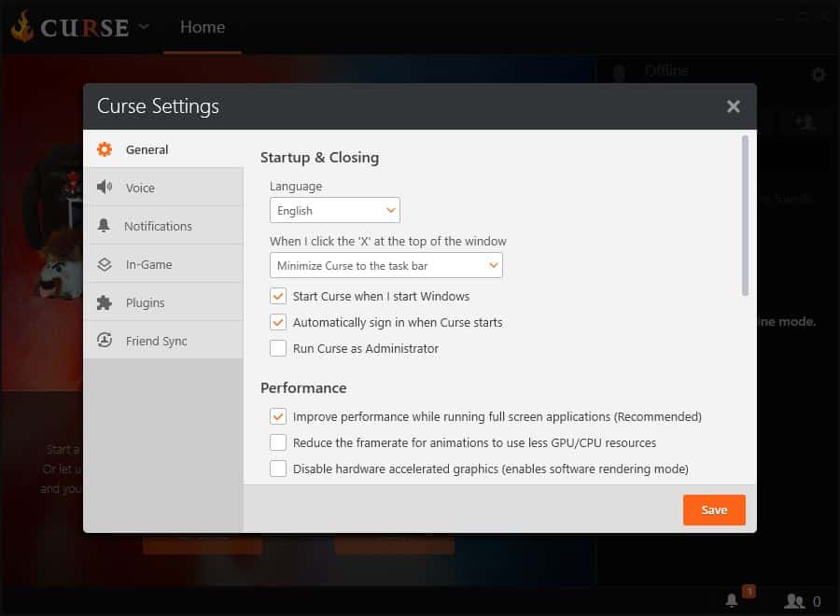Select the Plugins settings tab
Viewport: 840px width, 616px height.
pos(163,302)
